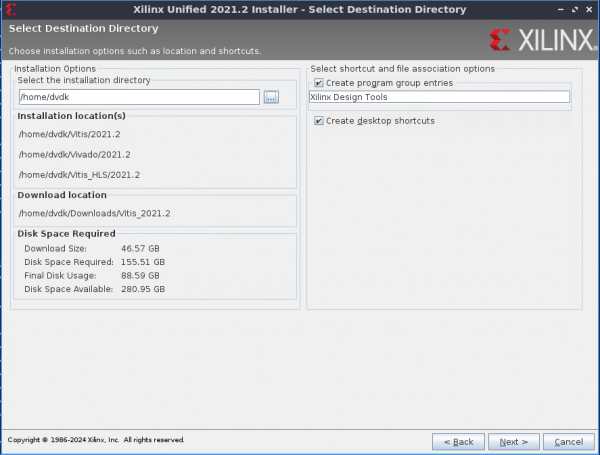Screen dimensions: 600x455
Task: Select the Vitis_HLS/2021.2 installation location path
Action: click(79, 175)
